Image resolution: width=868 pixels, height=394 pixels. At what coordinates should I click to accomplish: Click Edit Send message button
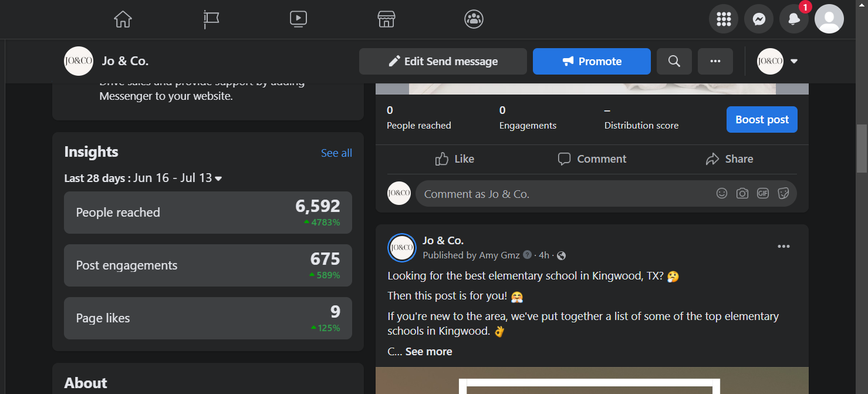443,61
